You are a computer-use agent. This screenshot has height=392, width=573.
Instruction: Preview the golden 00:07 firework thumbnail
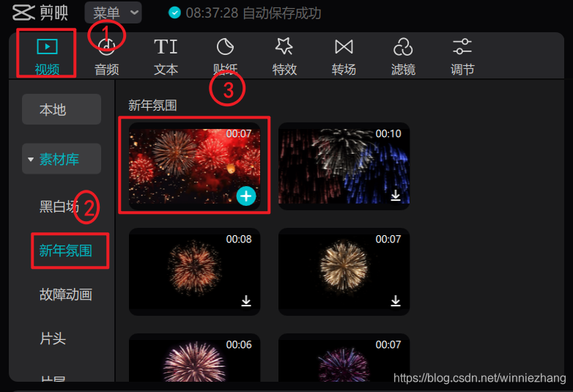point(344,272)
